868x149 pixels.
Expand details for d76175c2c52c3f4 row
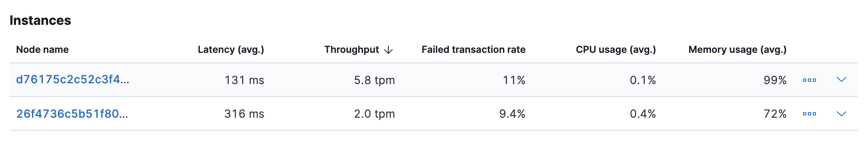point(842,80)
